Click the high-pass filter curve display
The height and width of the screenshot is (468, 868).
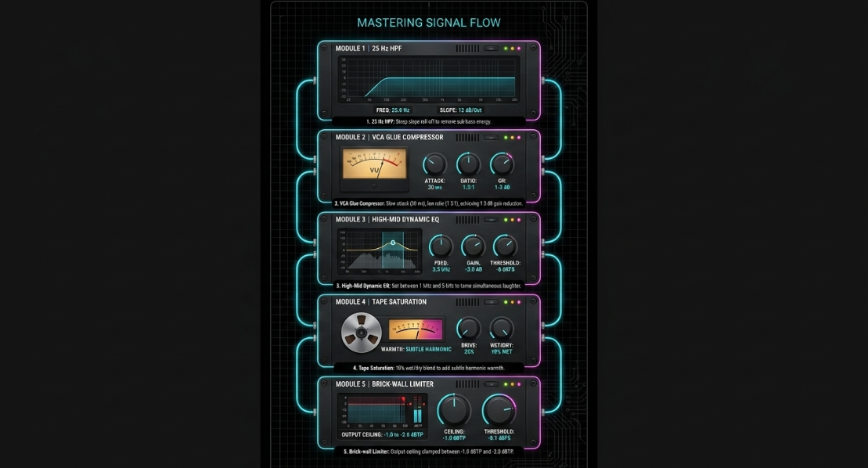tap(429, 80)
